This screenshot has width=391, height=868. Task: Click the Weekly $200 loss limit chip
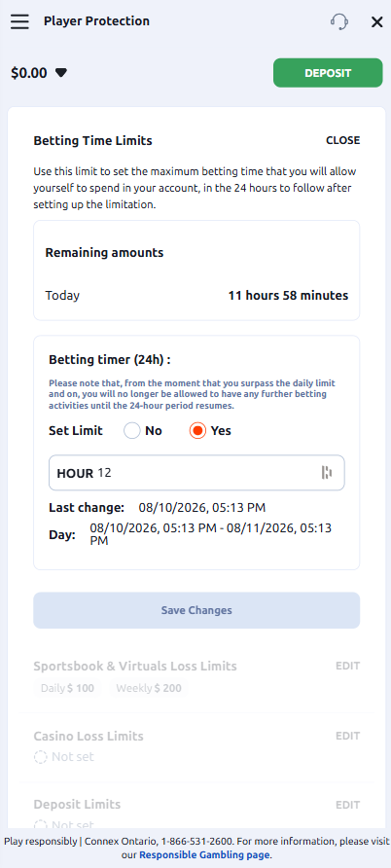click(148, 689)
